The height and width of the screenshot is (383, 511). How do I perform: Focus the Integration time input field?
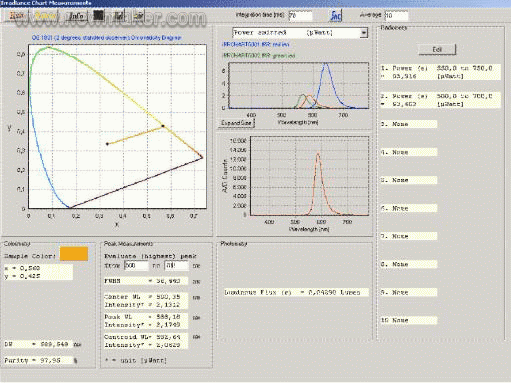(300, 15)
